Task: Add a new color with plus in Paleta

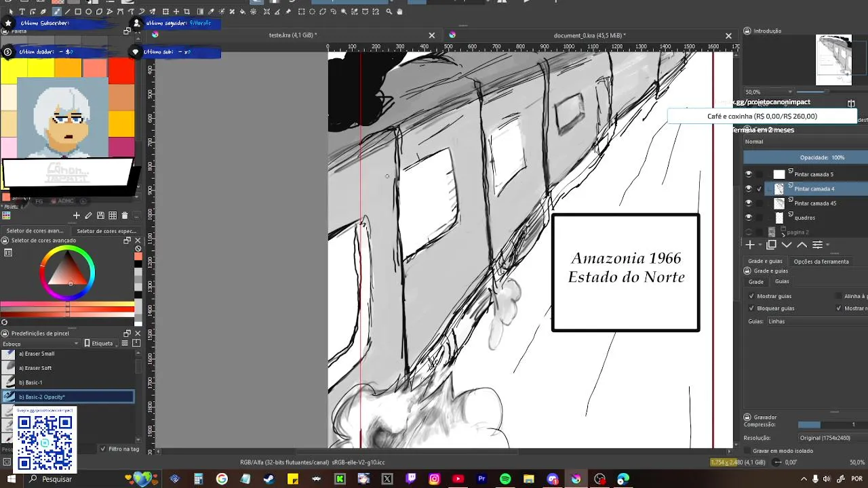Action: 76,216
